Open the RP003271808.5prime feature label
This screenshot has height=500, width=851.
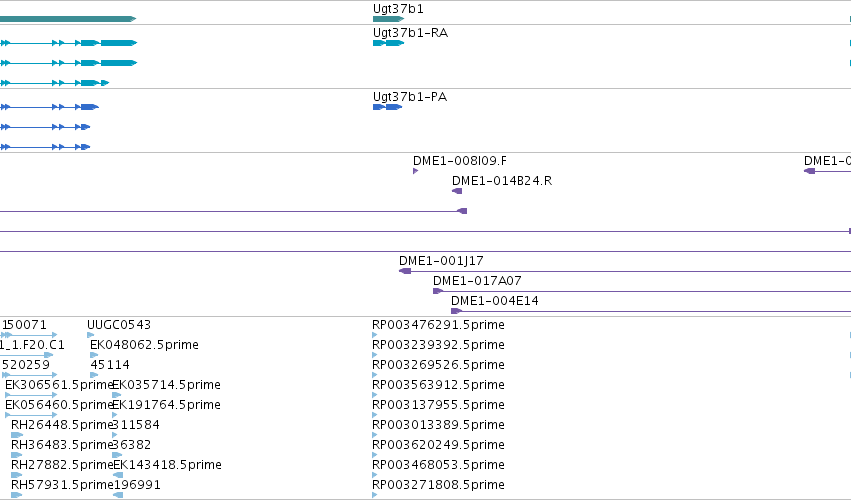point(438,484)
